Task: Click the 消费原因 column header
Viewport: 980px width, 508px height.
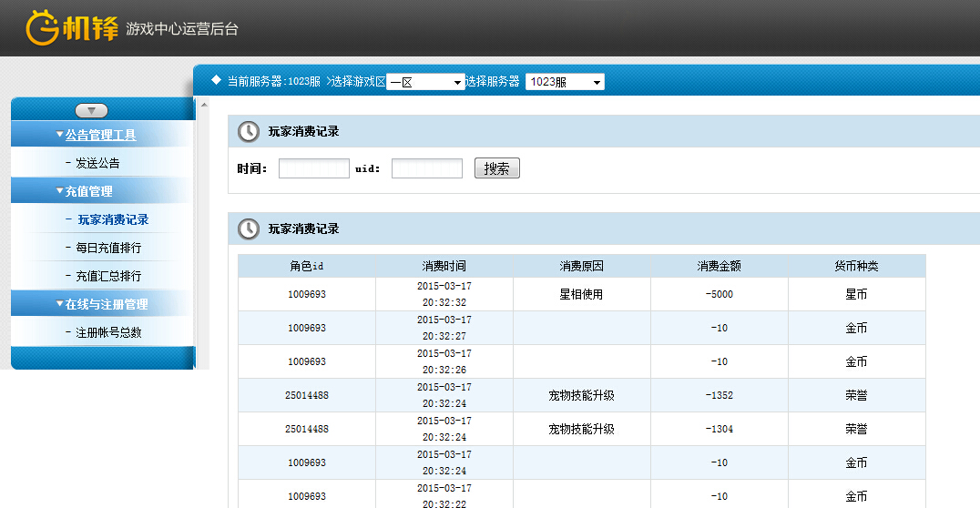Action: 582,266
